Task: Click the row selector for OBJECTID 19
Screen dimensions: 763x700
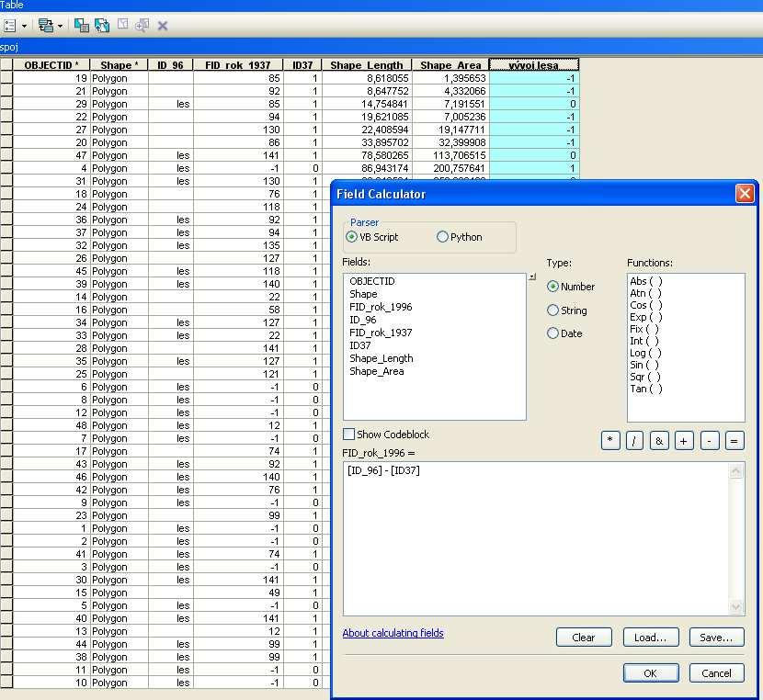Action: pos(6,78)
